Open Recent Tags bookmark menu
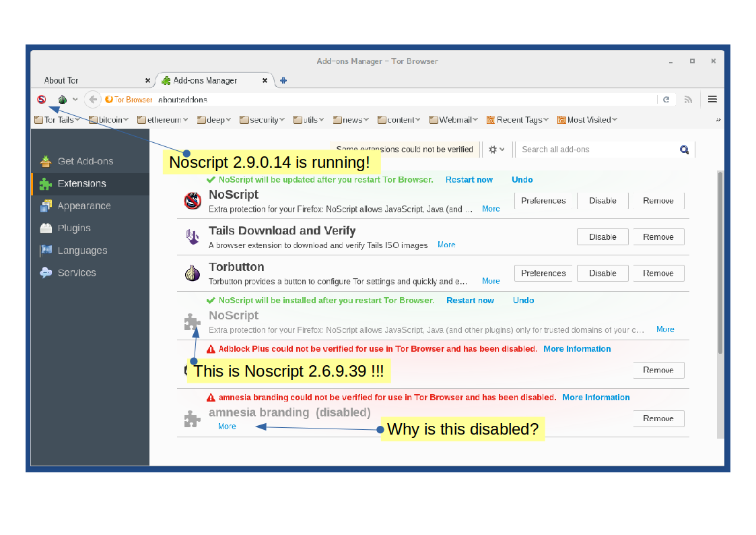756x535 pixels. tap(517, 120)
